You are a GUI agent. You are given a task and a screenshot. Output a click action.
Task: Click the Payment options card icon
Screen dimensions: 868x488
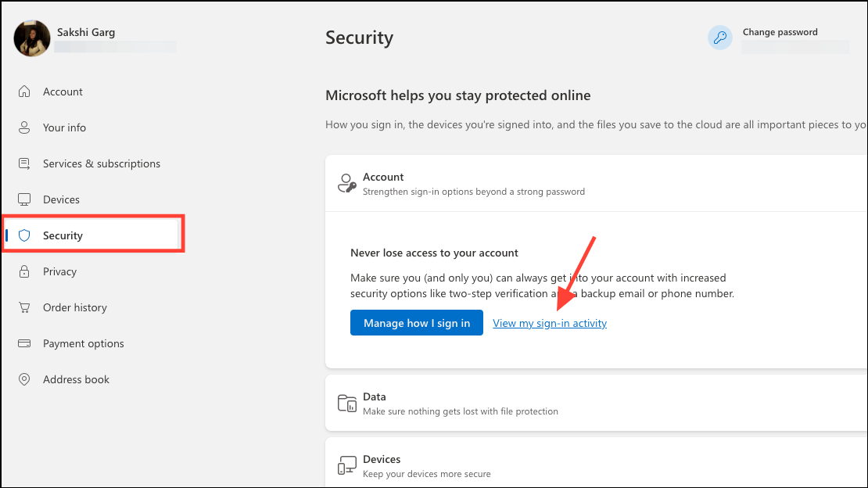coord(25,343)
